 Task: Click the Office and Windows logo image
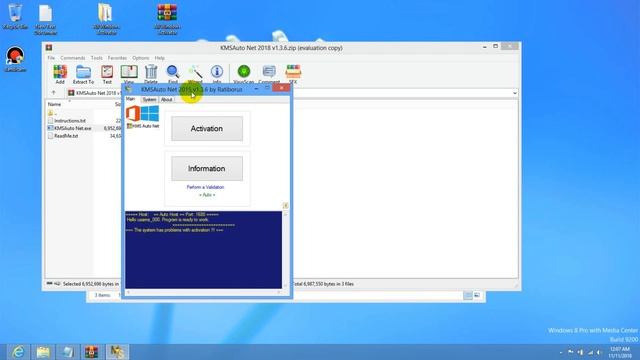click(x=142, y=113)
